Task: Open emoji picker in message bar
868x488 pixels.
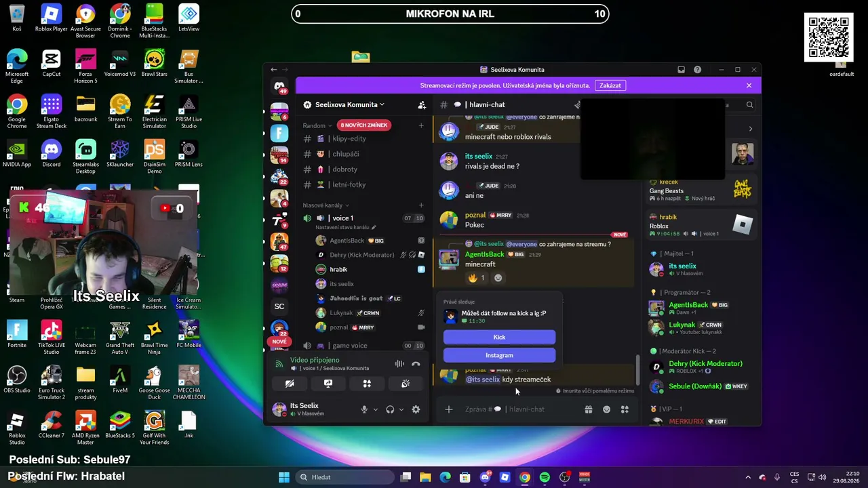Action: 606,409
